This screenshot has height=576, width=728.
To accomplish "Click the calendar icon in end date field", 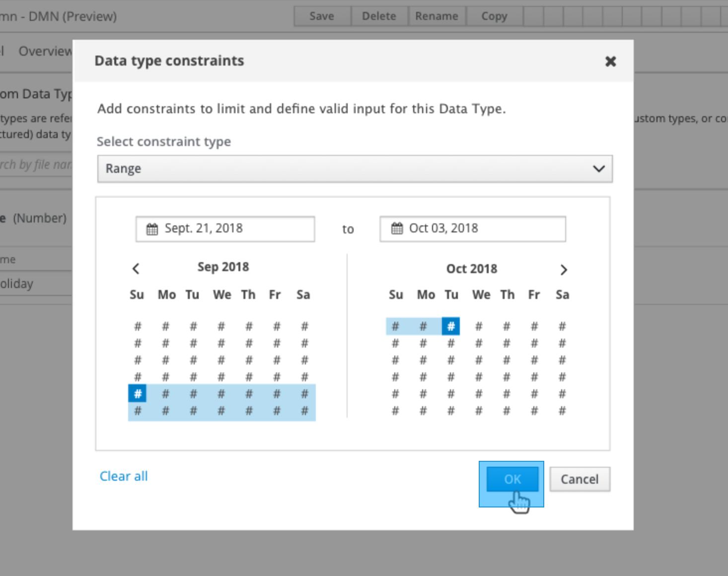I will point(397,228).
